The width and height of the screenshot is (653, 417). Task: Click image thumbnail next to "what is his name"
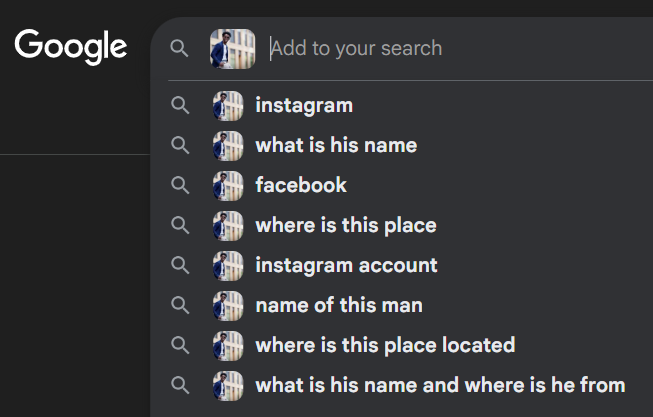pyautogui.click(x=228, y=145)
